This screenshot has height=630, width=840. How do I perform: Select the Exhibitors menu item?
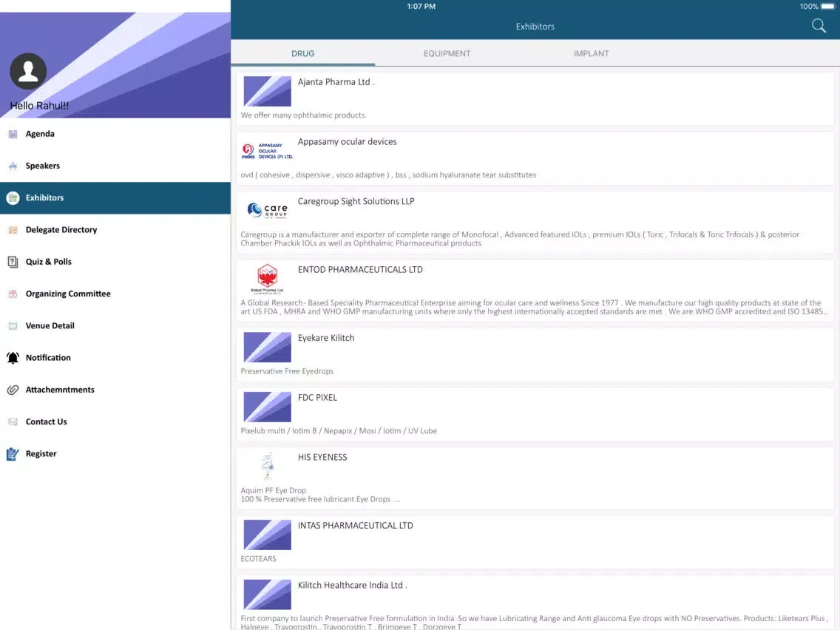pos(115,197)
